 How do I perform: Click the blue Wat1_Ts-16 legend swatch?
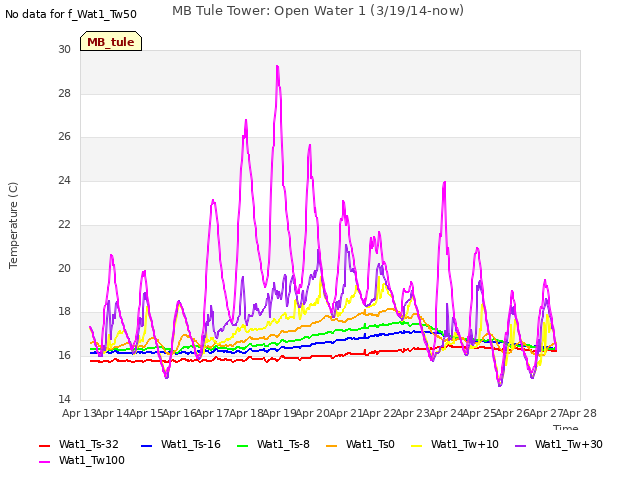[146, 446]
